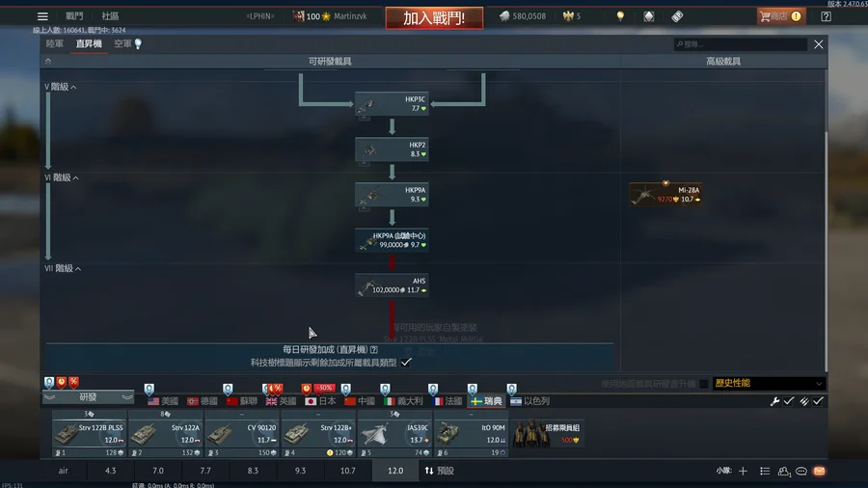Toggle 使用地面載具研發直升機 checkbox
This screenshot has height=488, width=868.
click(x=704, y=384)
